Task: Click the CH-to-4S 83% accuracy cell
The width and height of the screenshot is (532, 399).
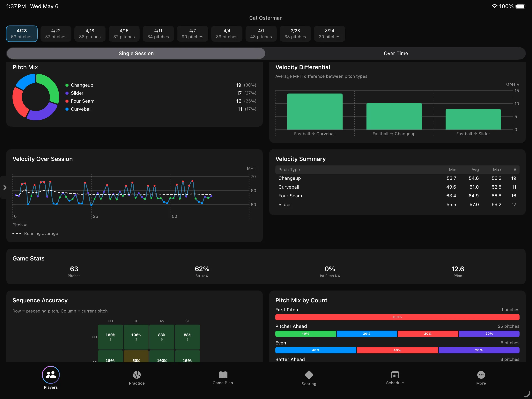Action: click(x=162, y=337)
